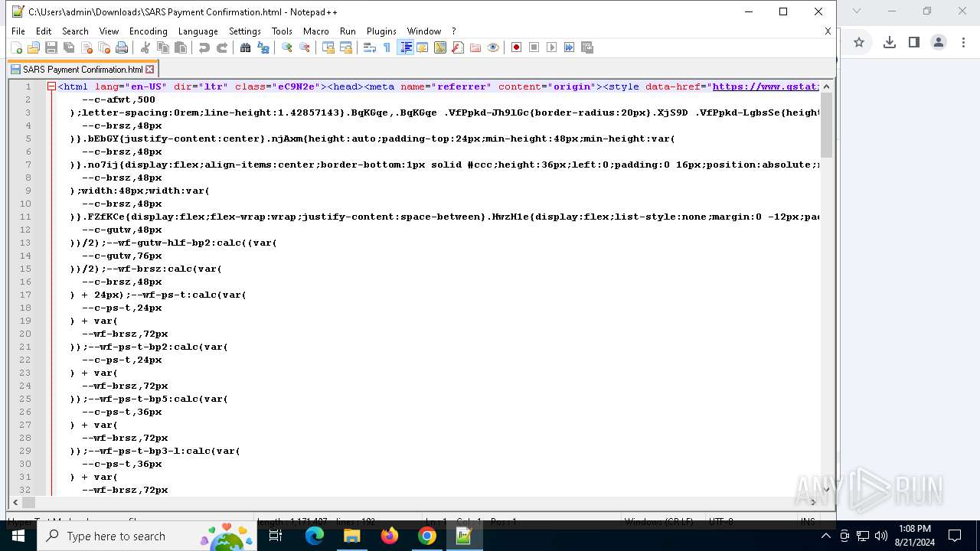The width and height of the screenshot is (980, 551).
Task: Close the SARS Payment Confirmation.html tab
Action: pos(150,69)
